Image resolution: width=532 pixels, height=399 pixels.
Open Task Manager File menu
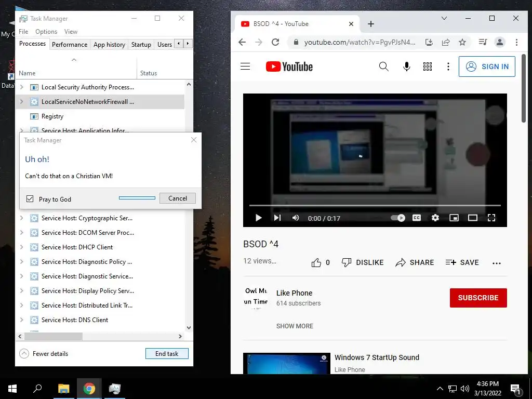(23, 32)
